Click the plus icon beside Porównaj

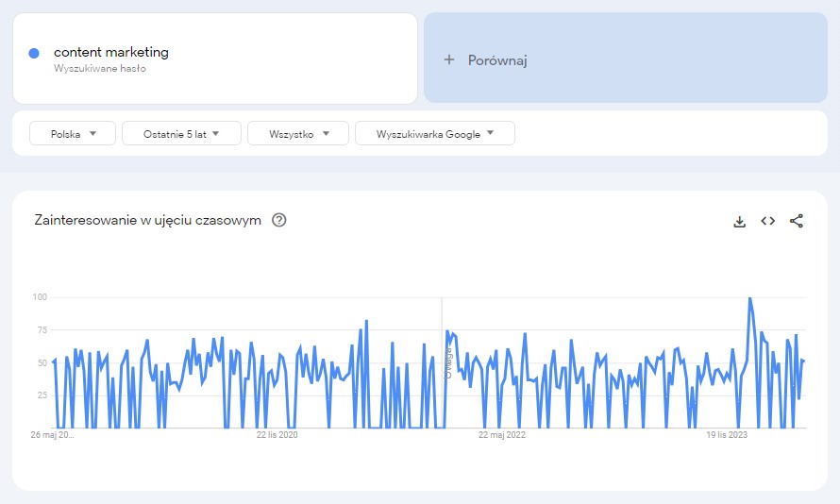[x=449, y=59]
